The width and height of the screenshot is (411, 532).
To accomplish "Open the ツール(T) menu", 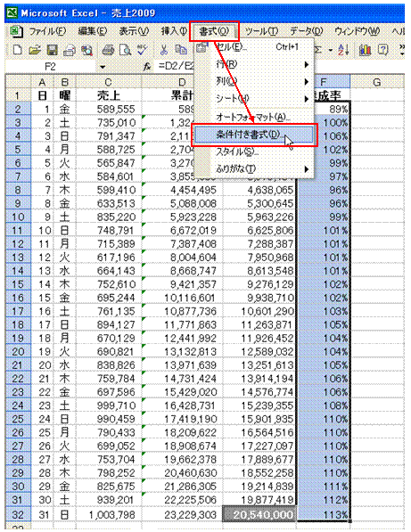I will (x=261, y=31).
